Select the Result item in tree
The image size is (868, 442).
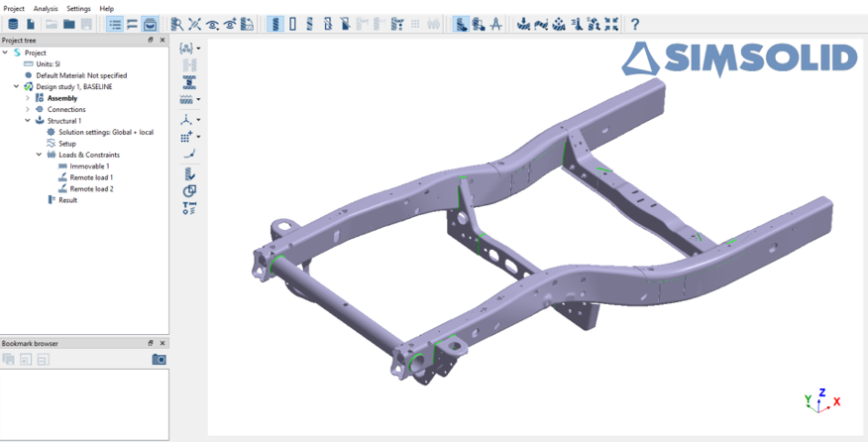tap(67, 200)
